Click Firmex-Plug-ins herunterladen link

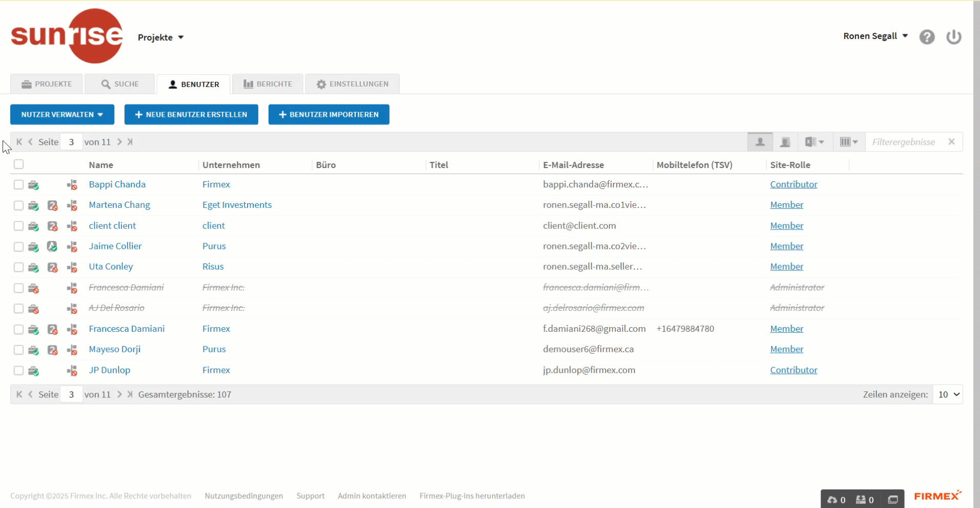point(472,496)
